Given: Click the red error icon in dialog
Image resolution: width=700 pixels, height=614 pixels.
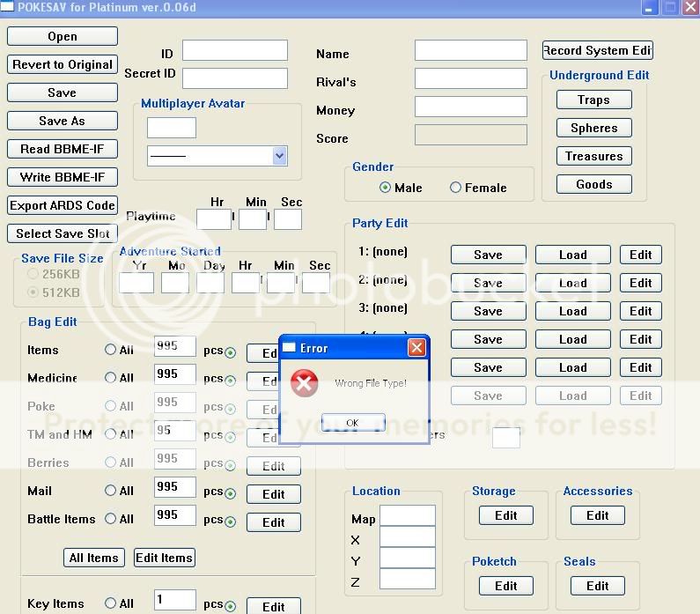Looking at the screenshot, I should point(304,383).
